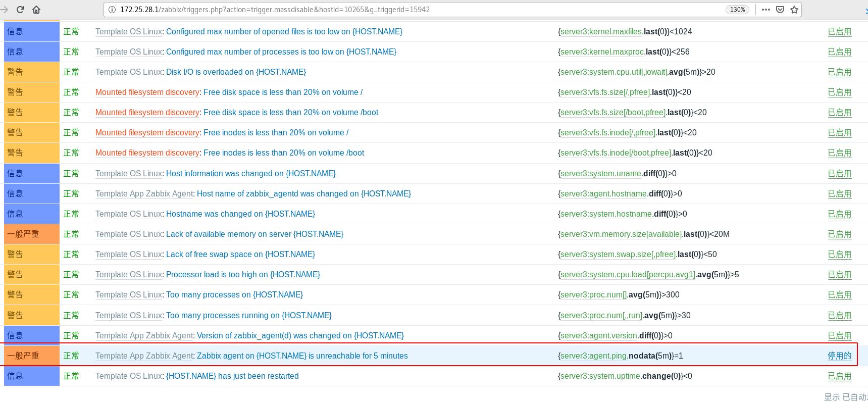The height and width of the screenshot is (402, 868).
Task: Open 'Free disk space' trigger for volume /boot
Action: coord(291,112)
